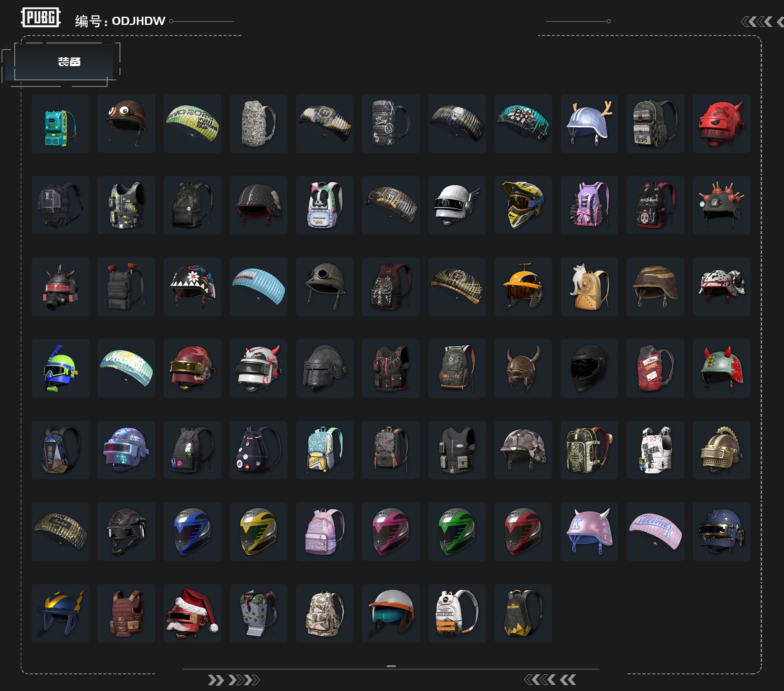Screen dimensions: 784x691
Task: Select the blue samurai helmet with gold crest
Action: (x=60, y=613)
